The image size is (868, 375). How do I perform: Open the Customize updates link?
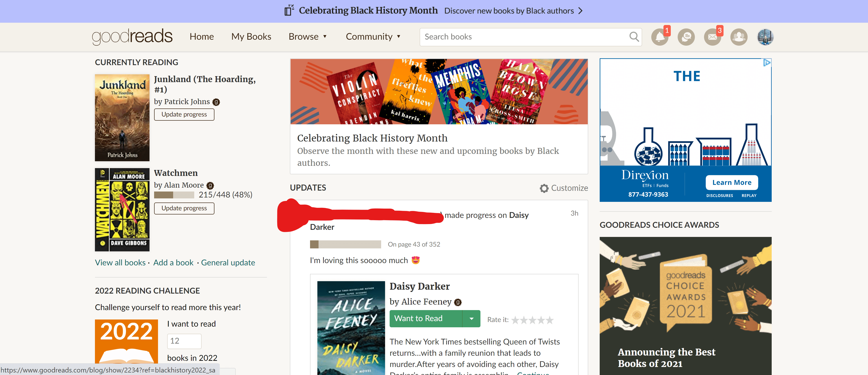click(569, 188)
